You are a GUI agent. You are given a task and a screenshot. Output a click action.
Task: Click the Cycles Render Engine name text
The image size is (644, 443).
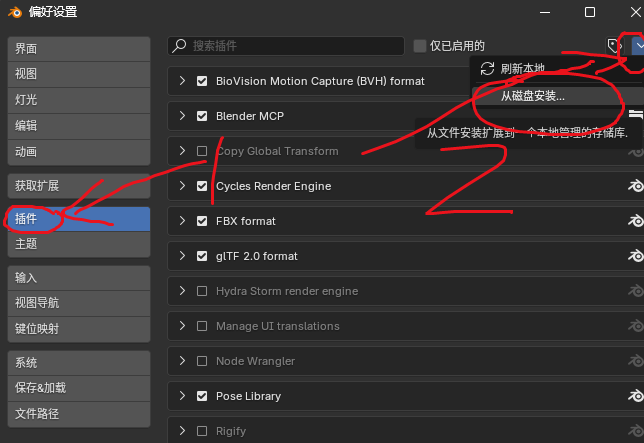tap(274, 186)
